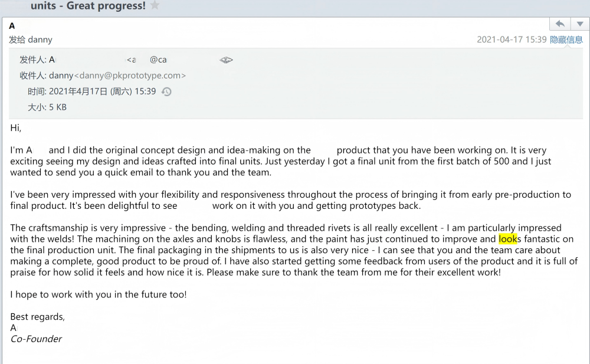The height and width of the screenshot is (364, 590).
Task: Open the dropdown arrow beside reply
Action: pyautogui.click(x=579, y=24)
